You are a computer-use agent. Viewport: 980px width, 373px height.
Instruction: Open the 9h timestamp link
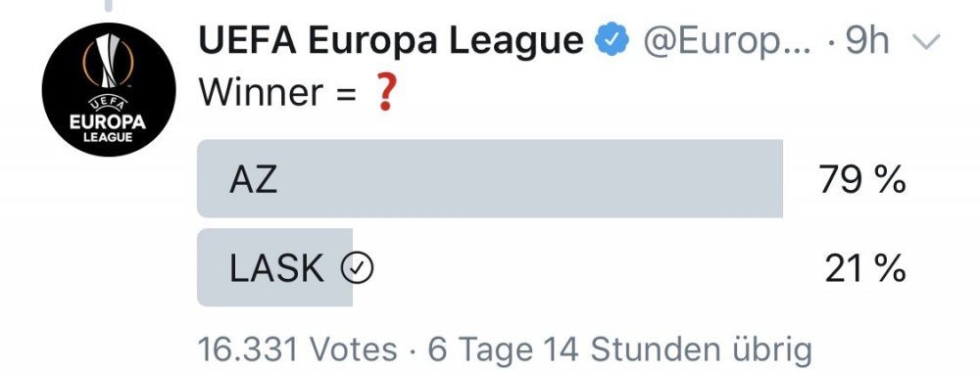click(x=867, y=41)
